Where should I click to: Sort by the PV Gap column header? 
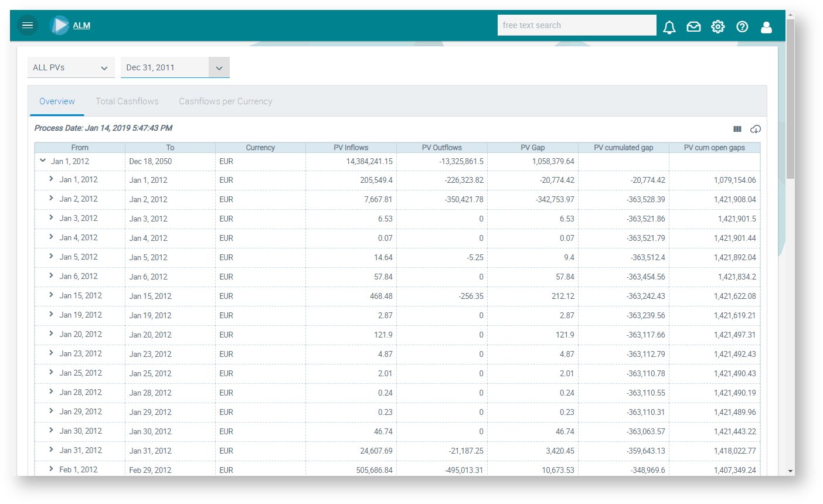coord(532,148)
